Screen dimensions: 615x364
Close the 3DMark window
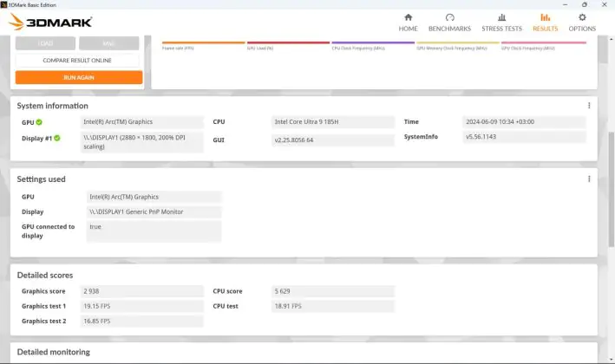click(x=605, y=4)
